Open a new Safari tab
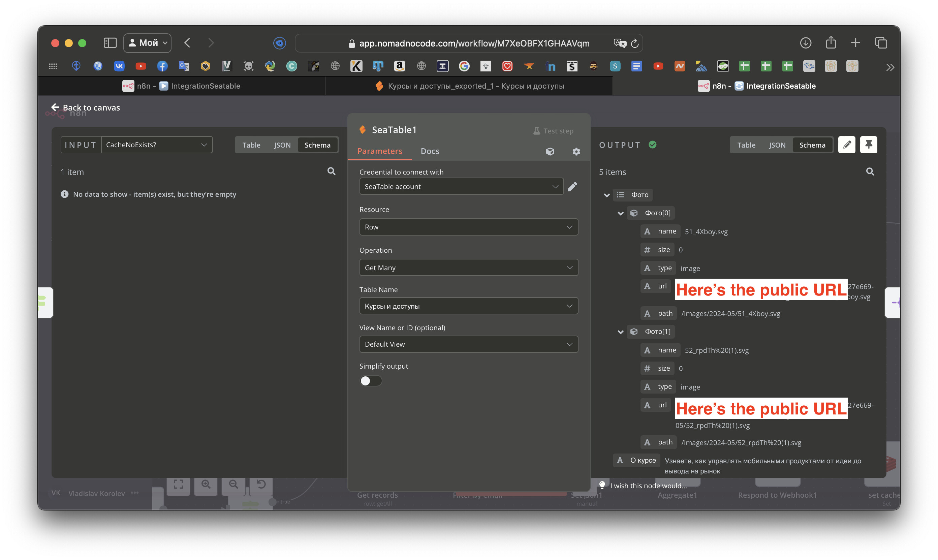This screenshot has width=938, height=560. coord(856,43)
